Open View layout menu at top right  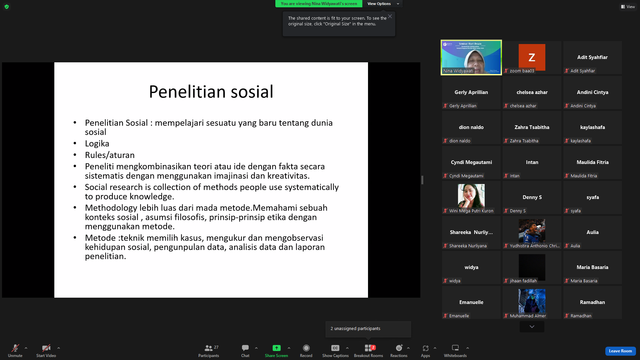click(628, 7)
